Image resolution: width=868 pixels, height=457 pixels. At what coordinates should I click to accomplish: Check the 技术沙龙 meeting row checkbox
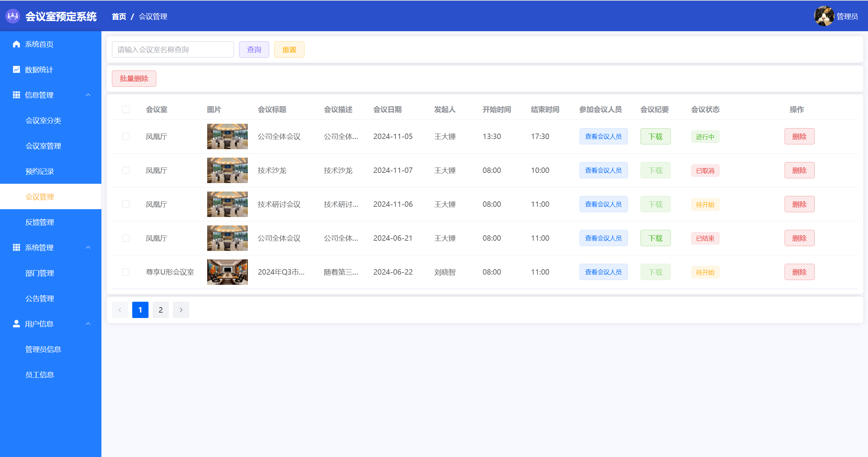[126, 170]
